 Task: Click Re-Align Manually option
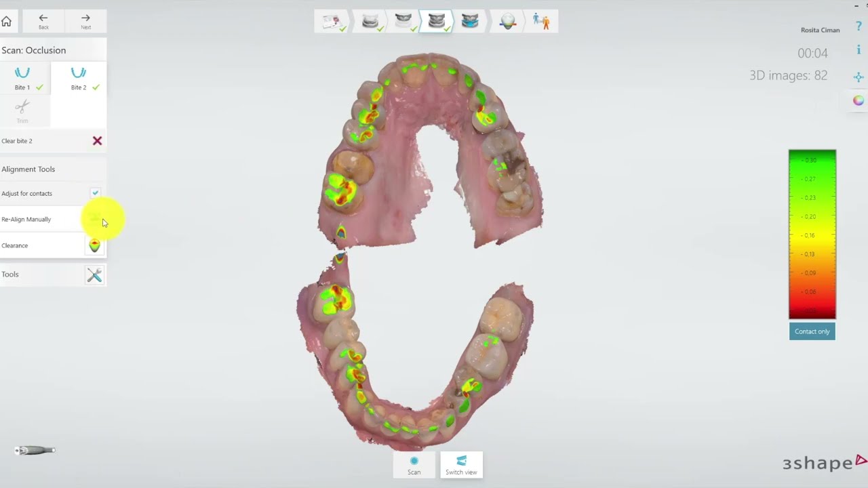(x=53, y=219)
